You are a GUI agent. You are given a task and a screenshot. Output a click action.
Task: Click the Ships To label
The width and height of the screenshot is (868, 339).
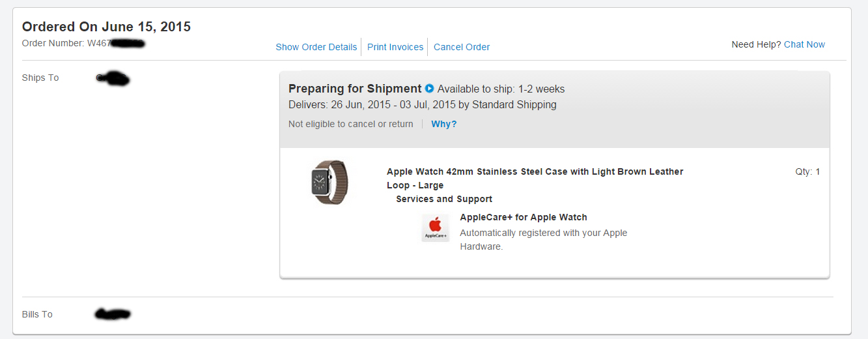pos(40,78)
